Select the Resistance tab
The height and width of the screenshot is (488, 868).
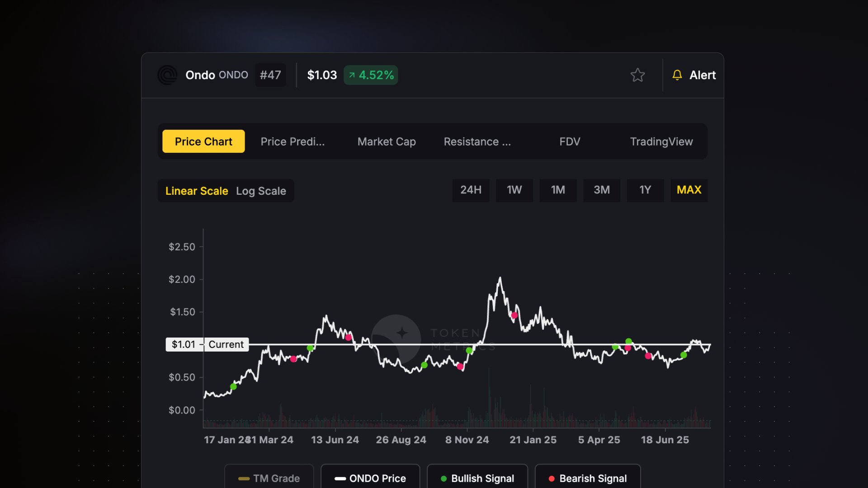pos(477,141)
